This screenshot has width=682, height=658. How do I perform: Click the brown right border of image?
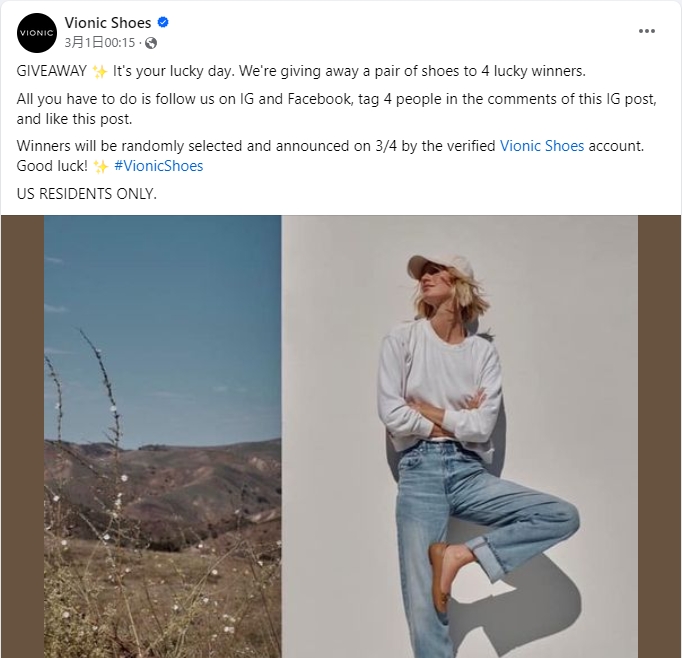[x=659, y=437]
